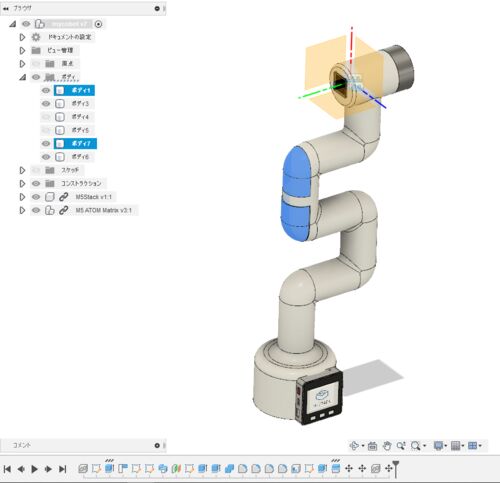Select ボディ6 in the browser tree
This screenshot has width=500, height=483.
click(x=80, y=157)
